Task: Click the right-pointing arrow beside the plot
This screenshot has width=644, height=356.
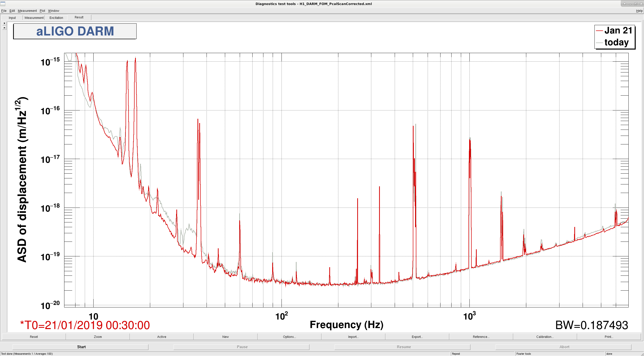Action: point(4,23)
